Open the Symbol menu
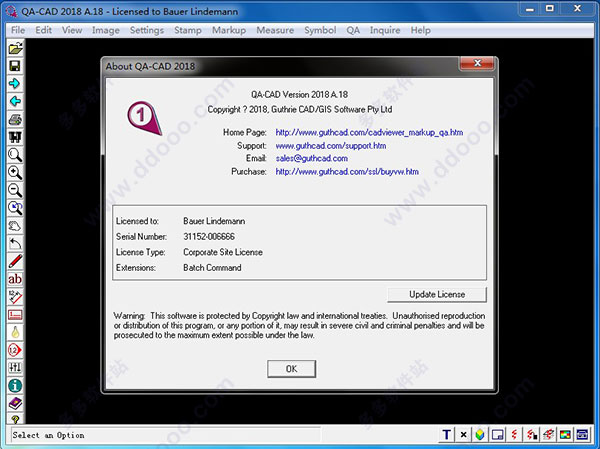600x449 pixels. 320,30
